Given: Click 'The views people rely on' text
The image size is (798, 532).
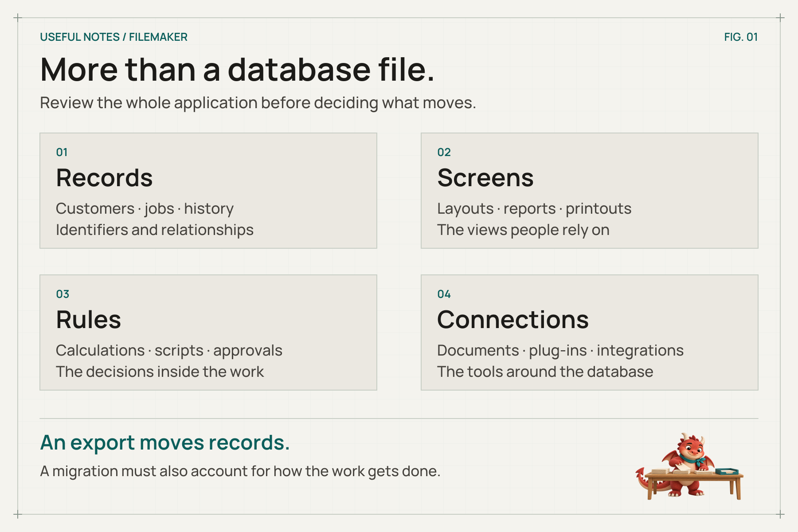Looking at the screenshot, I should pos(523,230).
